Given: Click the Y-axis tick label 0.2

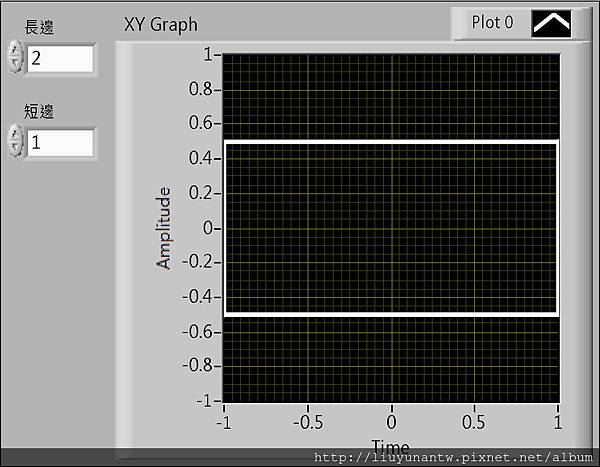Looking at the screenshot, I should 201,193.
